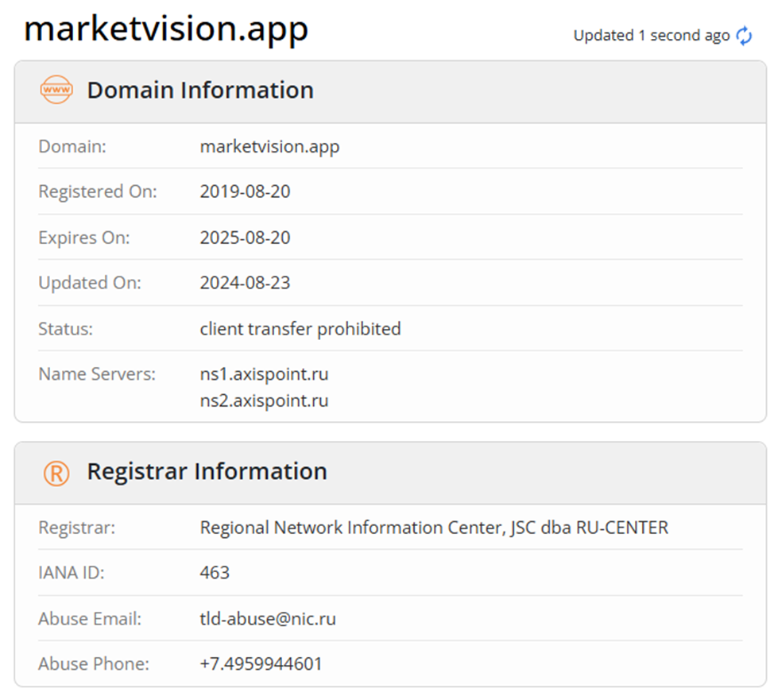774x700 pixels.
Task: Select the ns2.axispoint.ru name server
Action: point(264,400)
